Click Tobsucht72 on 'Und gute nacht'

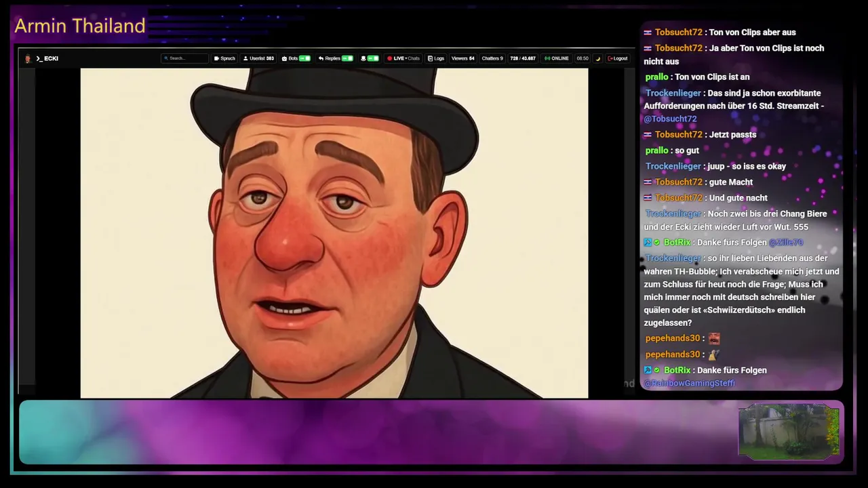pos(679,198)
